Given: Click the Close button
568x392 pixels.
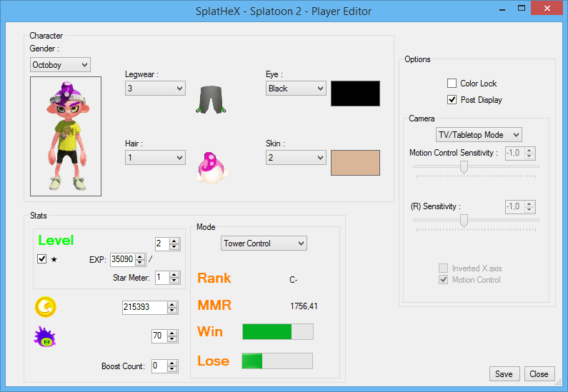Looking at the screenshot, I should (x=539, y=374).
